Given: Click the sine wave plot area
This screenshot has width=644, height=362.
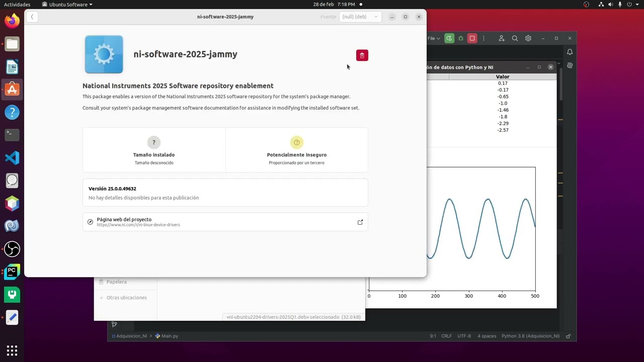Looking at the screenshot, I should 481,229.
